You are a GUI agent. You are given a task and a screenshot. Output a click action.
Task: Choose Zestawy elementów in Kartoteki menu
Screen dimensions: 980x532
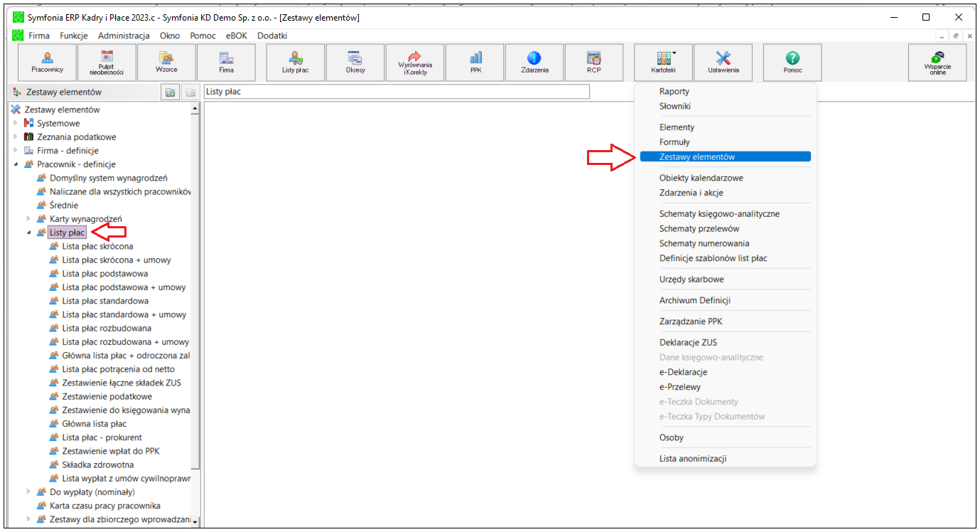point(725,156)
